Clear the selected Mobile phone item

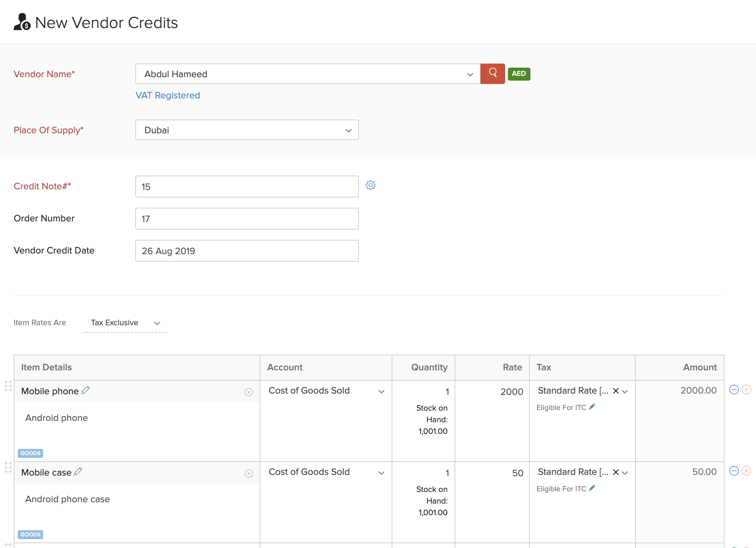(x=248, y=392)
